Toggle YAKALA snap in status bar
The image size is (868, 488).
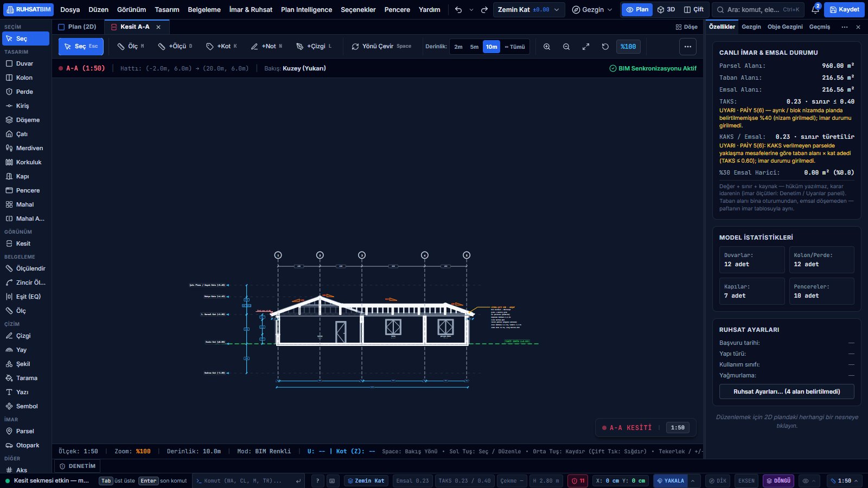(x=670, y=480)
